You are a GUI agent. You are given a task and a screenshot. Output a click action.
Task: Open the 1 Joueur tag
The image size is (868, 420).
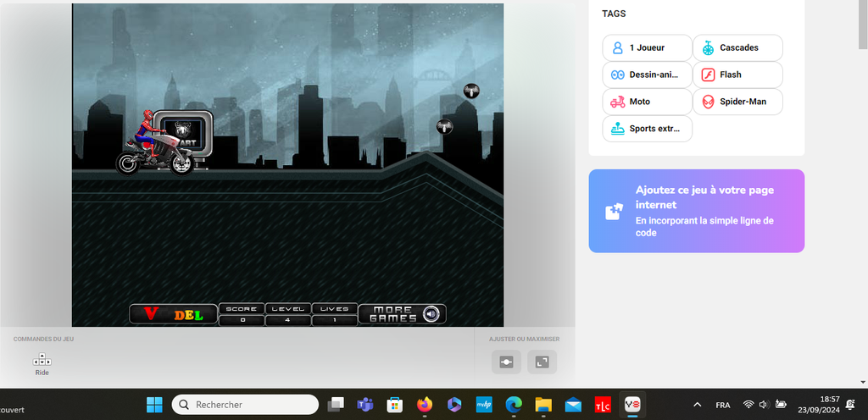(647, 48)
